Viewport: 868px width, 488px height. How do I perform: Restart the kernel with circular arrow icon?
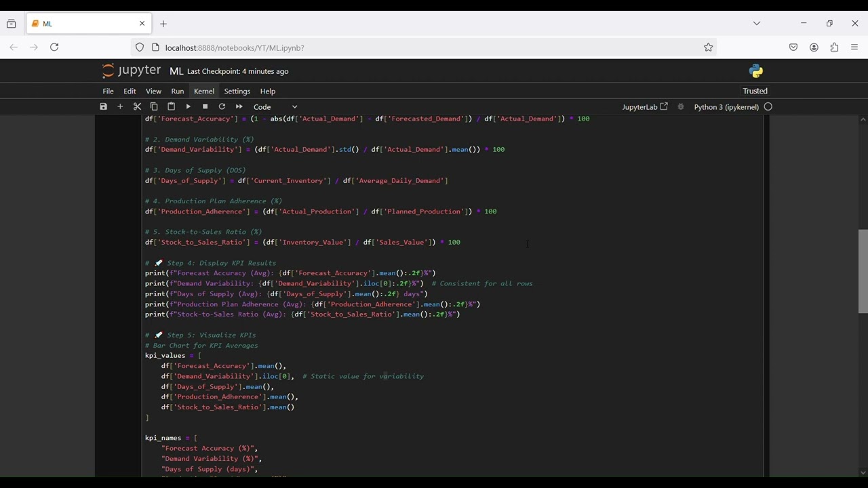pyautogui.click(x=222, y=107)
